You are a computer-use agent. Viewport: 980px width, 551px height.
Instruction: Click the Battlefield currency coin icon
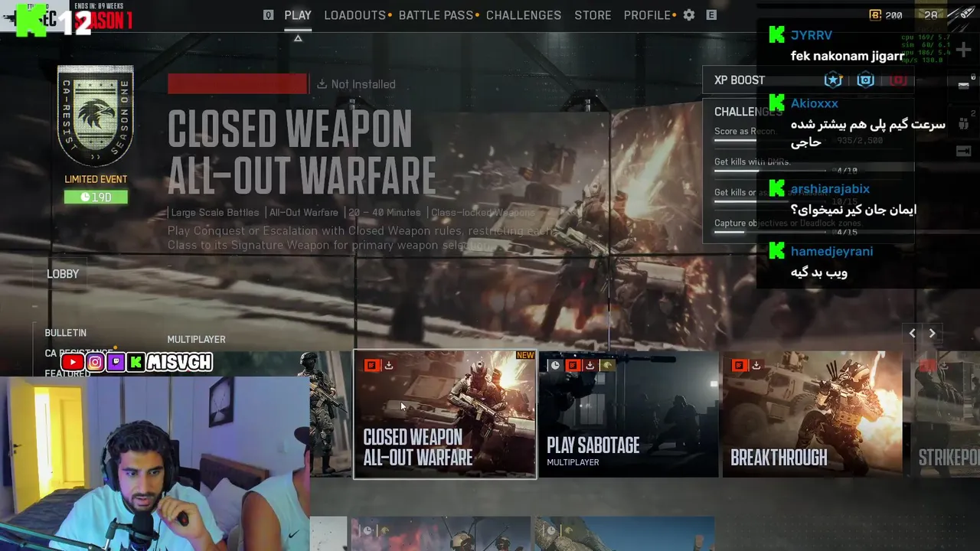click(x=876, y=15)
